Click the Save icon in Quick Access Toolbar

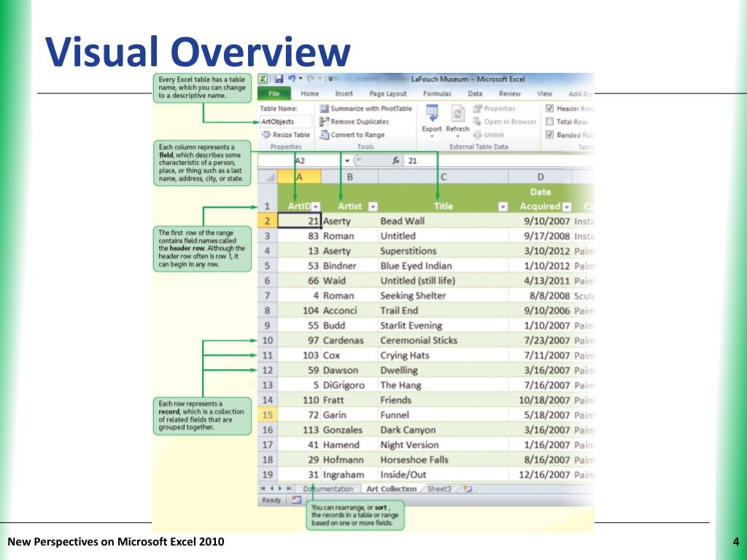(279, 79)
